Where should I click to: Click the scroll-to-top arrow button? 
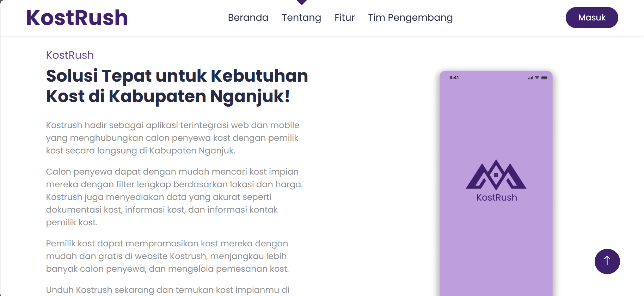coord(607,262)
